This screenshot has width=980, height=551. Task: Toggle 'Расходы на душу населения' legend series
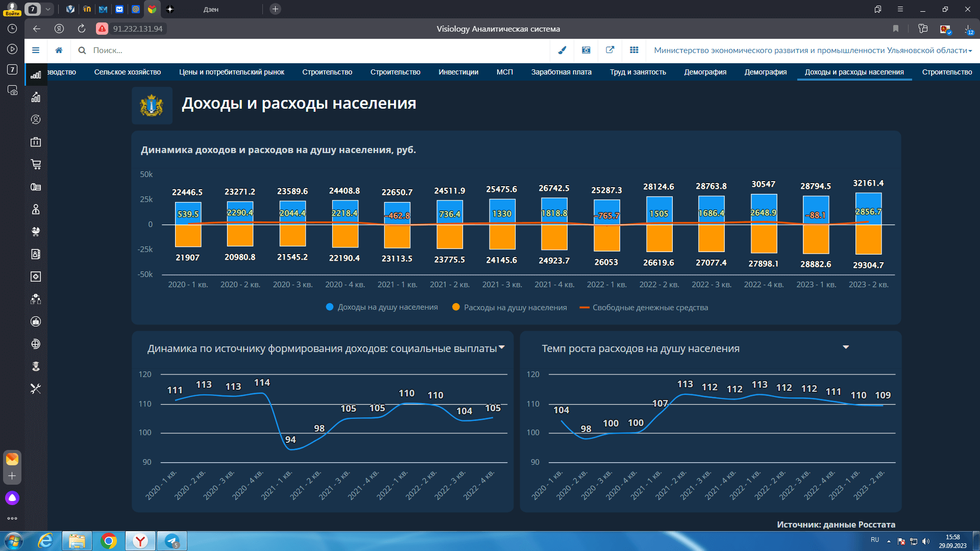pos(509,307)
